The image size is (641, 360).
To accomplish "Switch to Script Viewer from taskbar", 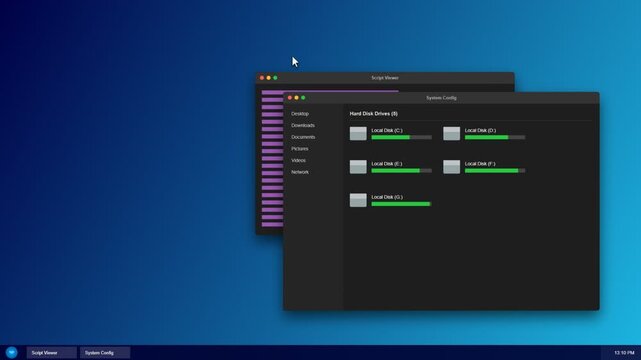I will pos(52,353).
